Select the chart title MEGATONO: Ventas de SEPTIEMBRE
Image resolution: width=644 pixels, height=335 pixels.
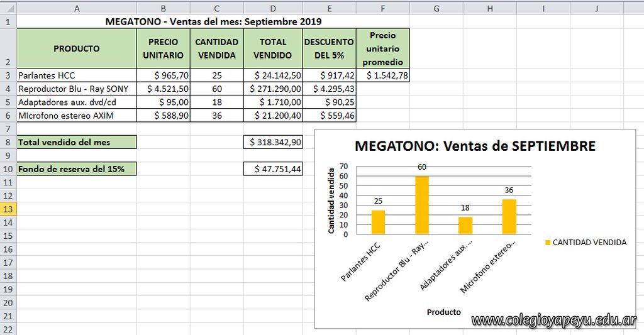(x=475, y=146)
